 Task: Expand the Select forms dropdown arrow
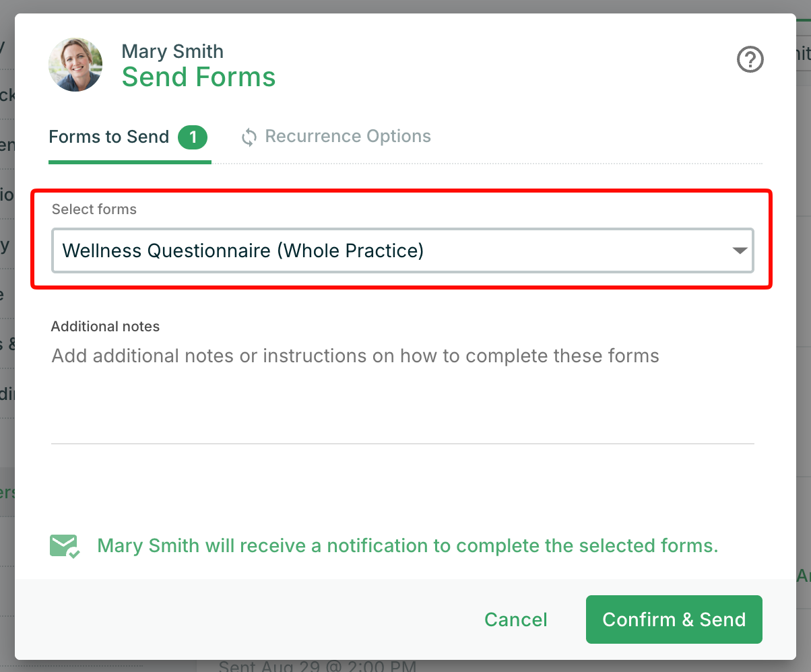coord(740,250)
